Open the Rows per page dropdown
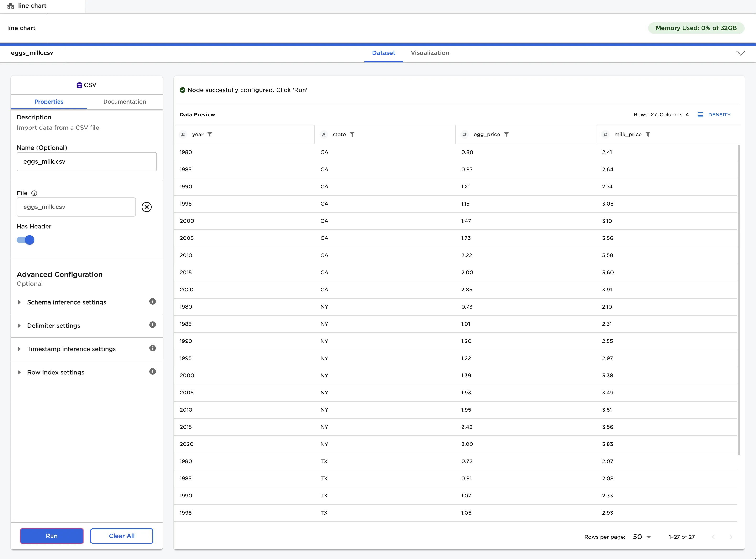This screenshot has height=559, width=756. 641,537
